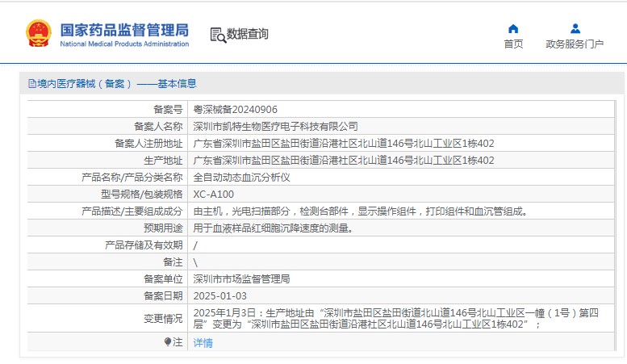Click the 备案人注册地址 row label
627x364 pixels.
click(148, 143)
